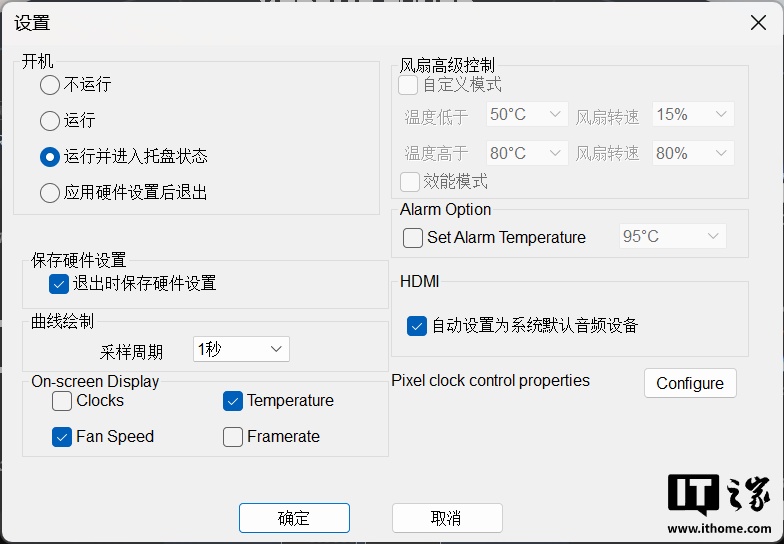Uncheck the Fan Speed checkbox
This screenshot has height=544, width=784.
62,437
